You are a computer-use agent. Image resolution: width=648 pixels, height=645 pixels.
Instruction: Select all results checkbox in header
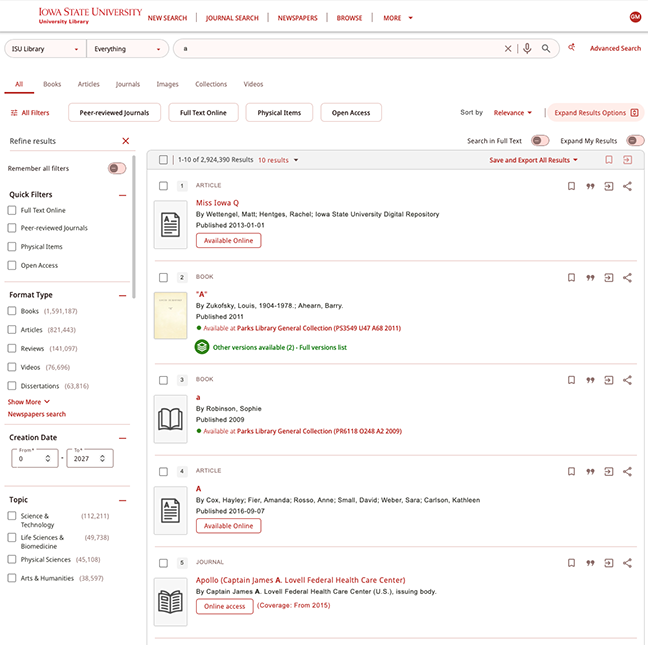[x=163, y=159]
